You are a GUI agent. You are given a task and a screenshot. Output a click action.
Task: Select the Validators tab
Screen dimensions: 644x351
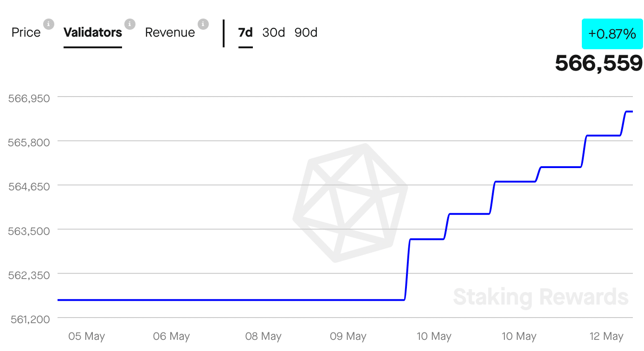[93, 32]
